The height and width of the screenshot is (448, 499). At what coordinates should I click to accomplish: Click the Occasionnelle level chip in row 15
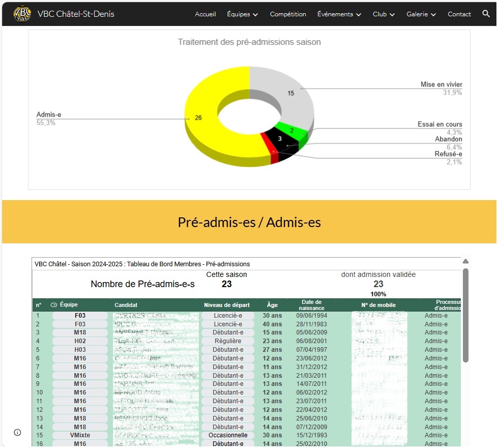click(228, 435)
